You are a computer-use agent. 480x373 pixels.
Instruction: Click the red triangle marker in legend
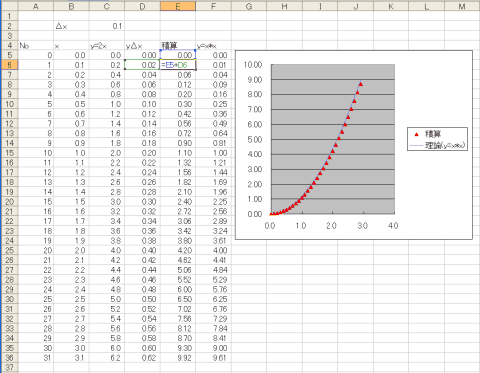click(x=416, y=134)
